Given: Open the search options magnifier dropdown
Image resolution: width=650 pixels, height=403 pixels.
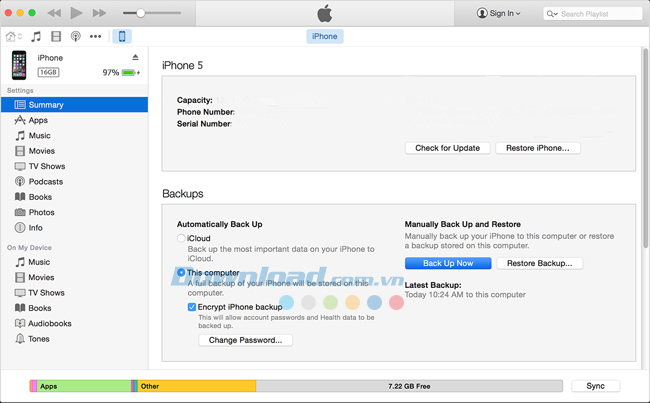Looking at the screenshot, I should [552, 14].
